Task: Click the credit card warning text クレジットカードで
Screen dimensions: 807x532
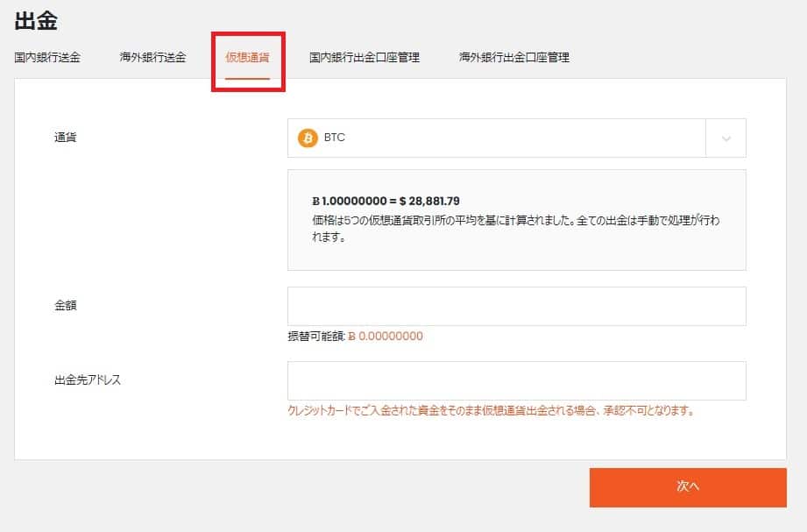Action: click(491, 410)
